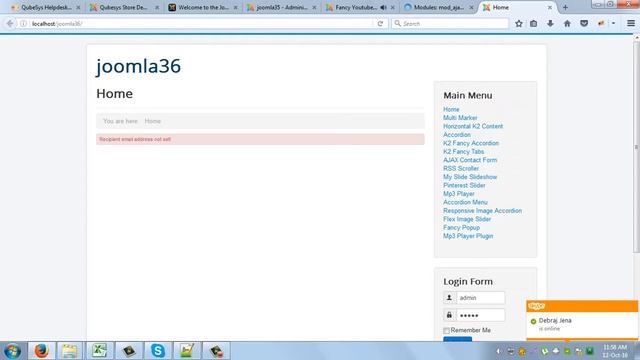Open the AJAX Contact Form link

pos(470,160)
